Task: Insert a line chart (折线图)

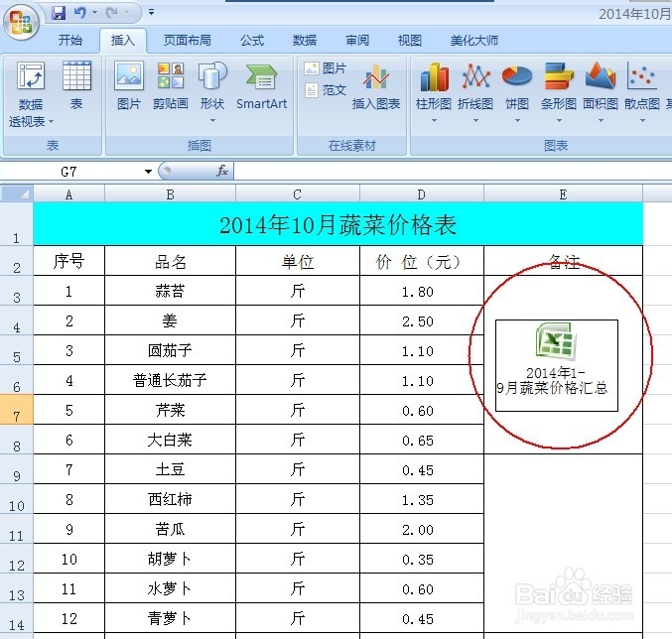Action: pos(475,85)
